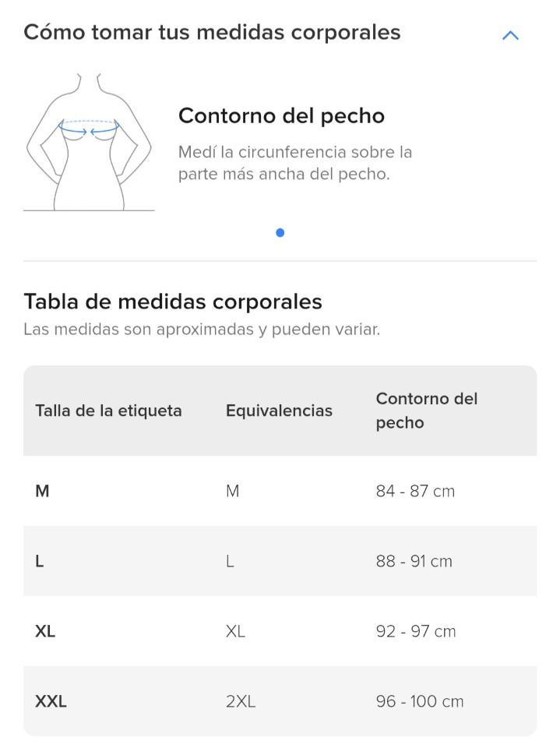
Task: Click the 'Cómo tomar tus medidas corporales' header
Action: coord(212,33)
